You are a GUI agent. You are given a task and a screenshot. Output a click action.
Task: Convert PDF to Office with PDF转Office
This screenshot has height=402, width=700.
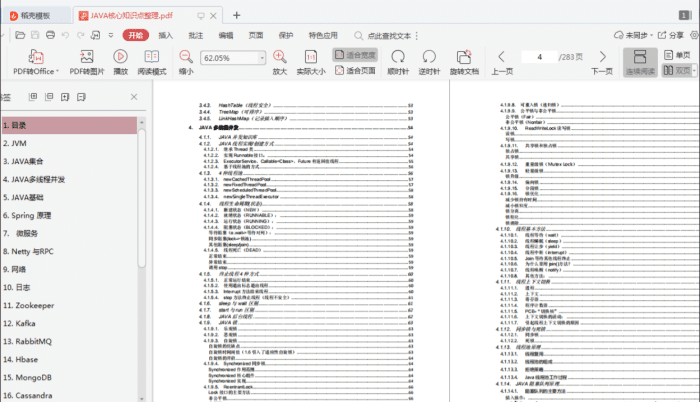[x=36, y=62]
